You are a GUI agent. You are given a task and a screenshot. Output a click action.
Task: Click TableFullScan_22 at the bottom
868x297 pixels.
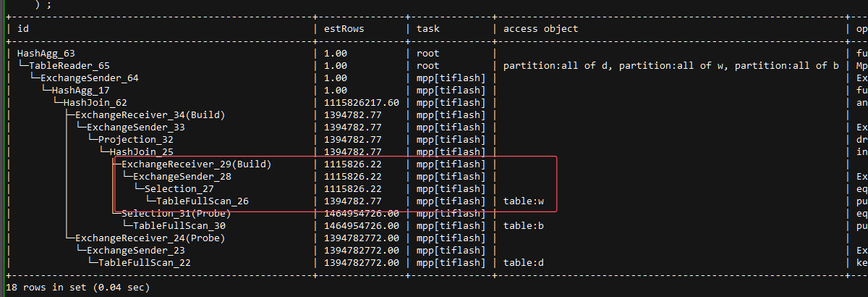pos(145,263)
